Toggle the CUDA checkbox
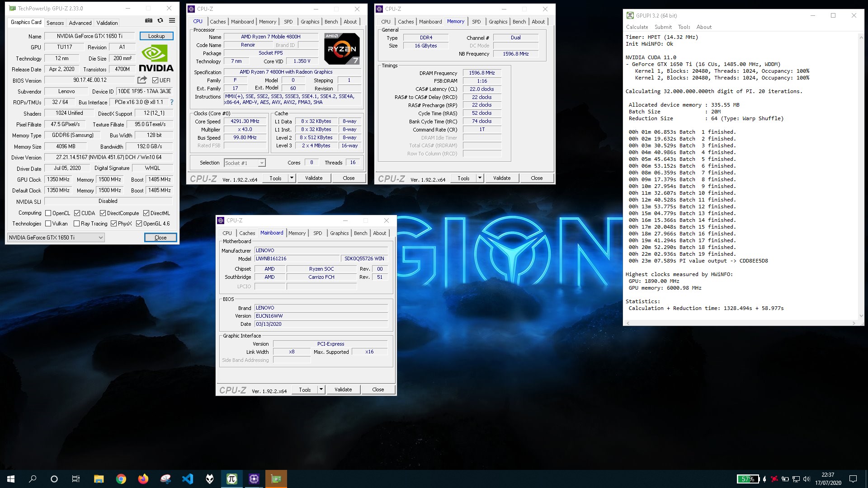The width and height of the screenshot is (868, 488). click(x=77, y=213)
